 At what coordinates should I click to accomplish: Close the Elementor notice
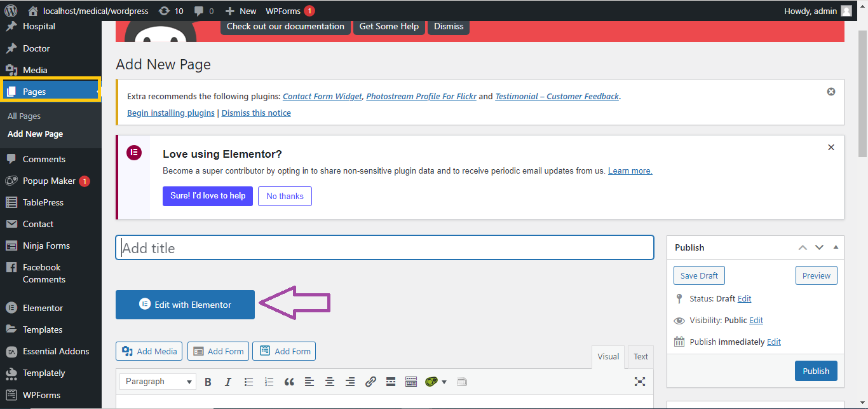831,148
